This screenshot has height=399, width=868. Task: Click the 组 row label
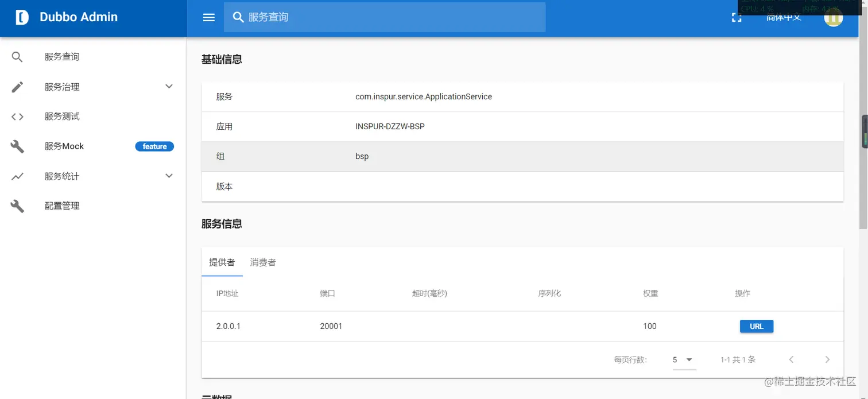click(220, 156)
